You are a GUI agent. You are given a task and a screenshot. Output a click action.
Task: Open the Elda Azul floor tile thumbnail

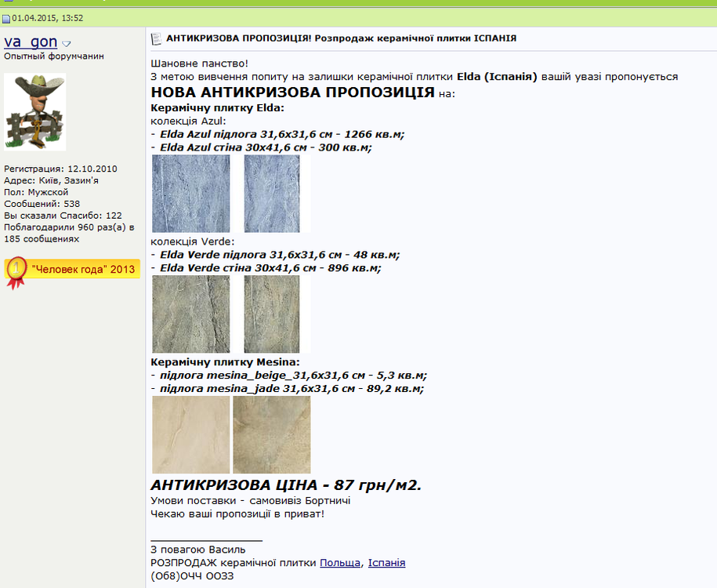tap(190, 193)
